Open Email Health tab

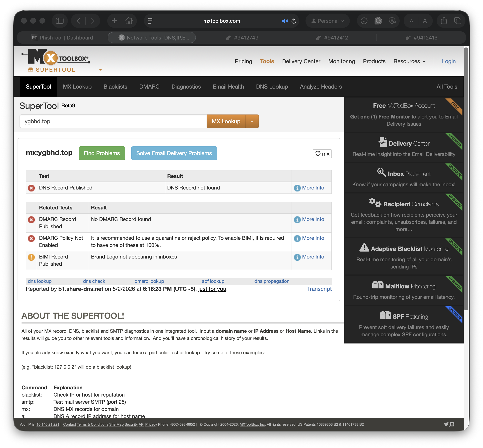228,87
